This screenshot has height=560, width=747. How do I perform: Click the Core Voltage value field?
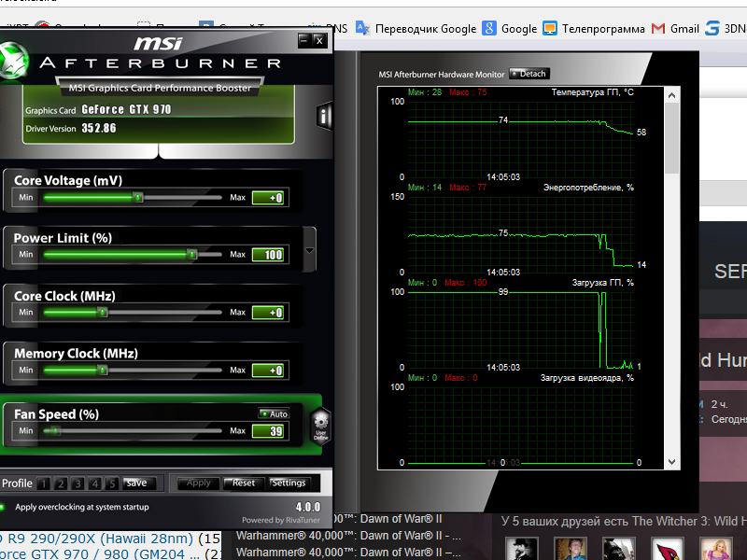270,198
